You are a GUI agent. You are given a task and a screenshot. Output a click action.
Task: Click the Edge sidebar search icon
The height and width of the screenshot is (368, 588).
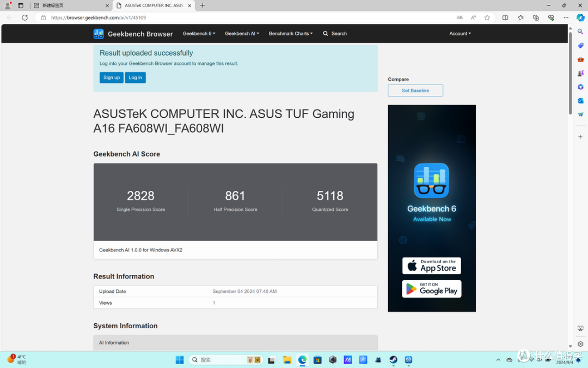coord(580,32)
